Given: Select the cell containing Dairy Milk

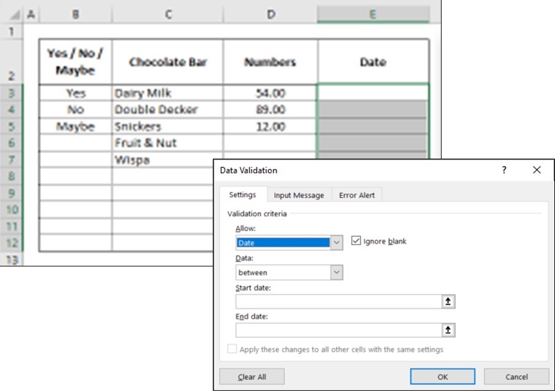Looking at the screenshot, I should click(167, 93).
